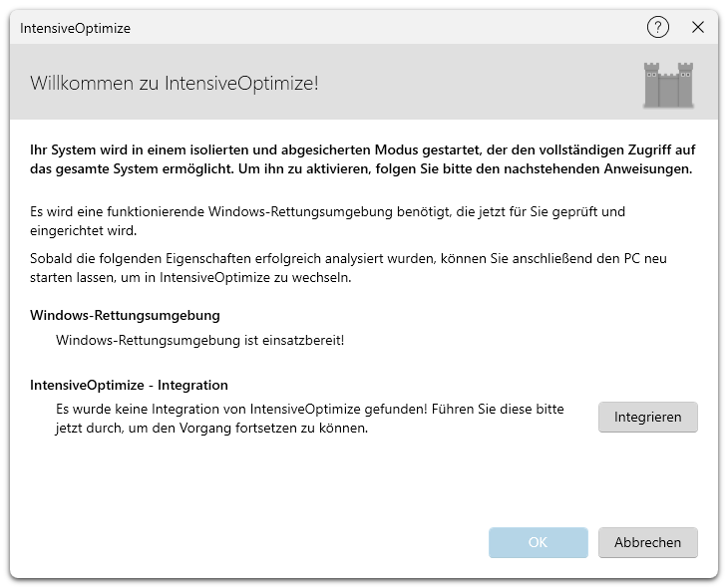Select the 'Windows-Rettungsumgebung' section heading
Viewport: 728px width, 588px height.
[125, 315]
